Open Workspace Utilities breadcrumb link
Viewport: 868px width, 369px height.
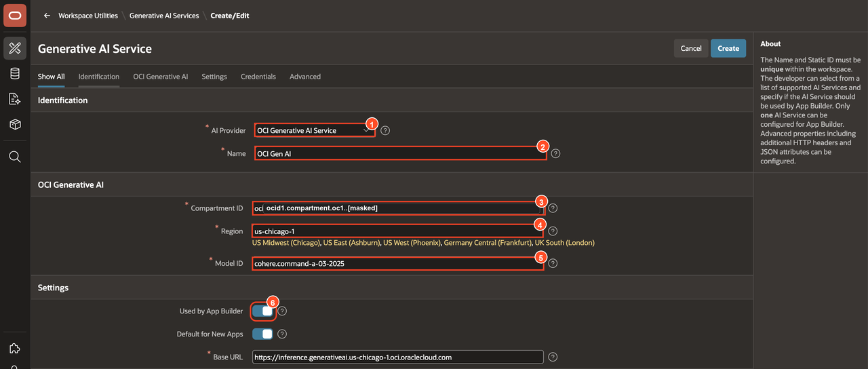coord(88,16)
